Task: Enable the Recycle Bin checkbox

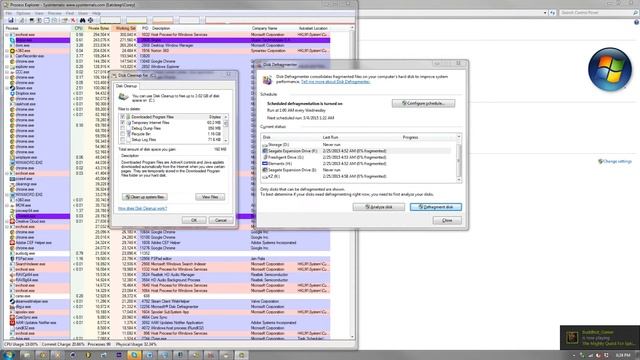Action: [x=122, y=134]
